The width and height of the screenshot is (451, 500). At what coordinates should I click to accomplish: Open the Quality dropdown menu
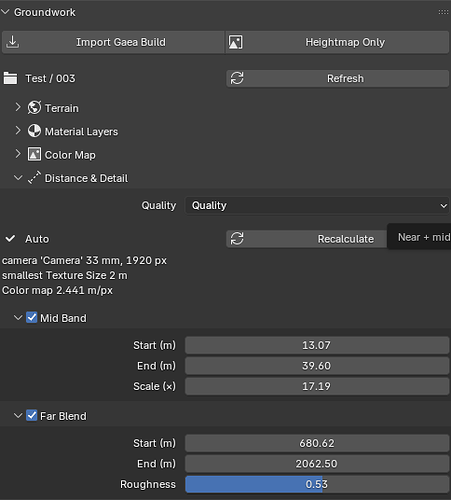tap(317, 205)
